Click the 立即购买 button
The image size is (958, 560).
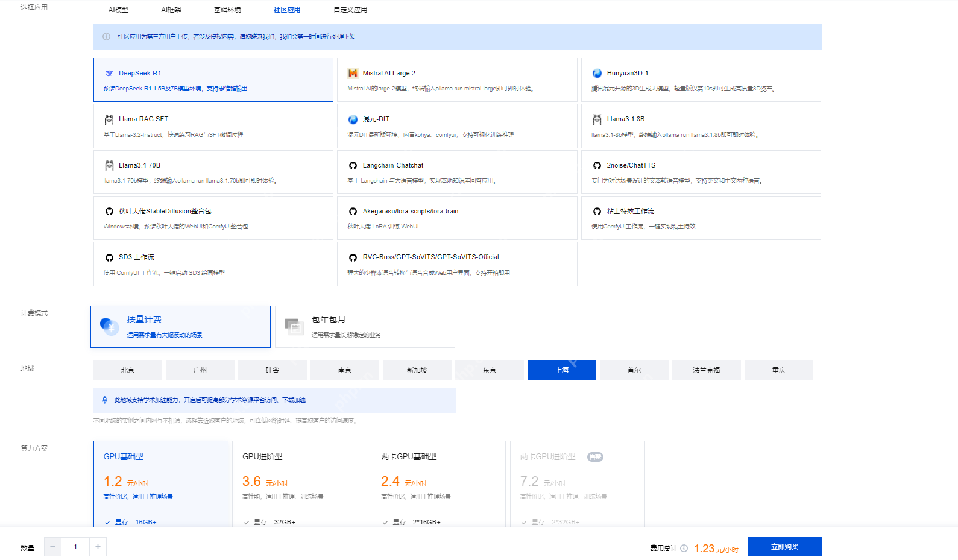[784, 547]
